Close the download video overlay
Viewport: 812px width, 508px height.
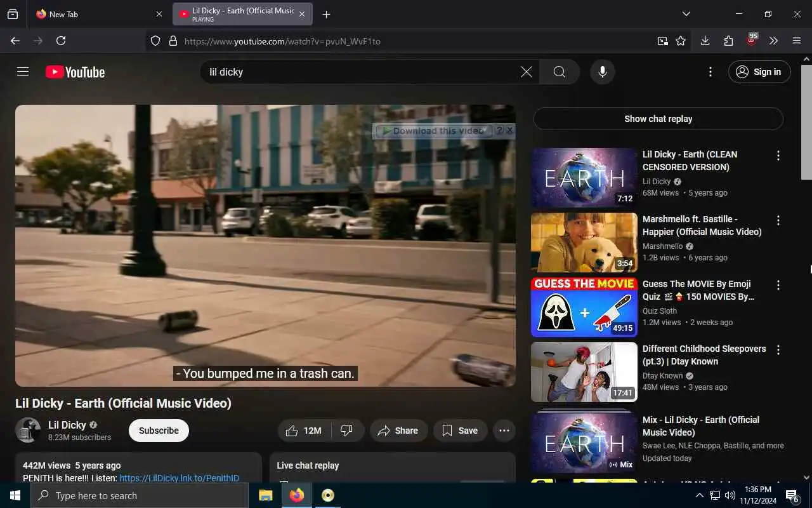(509, 131)
